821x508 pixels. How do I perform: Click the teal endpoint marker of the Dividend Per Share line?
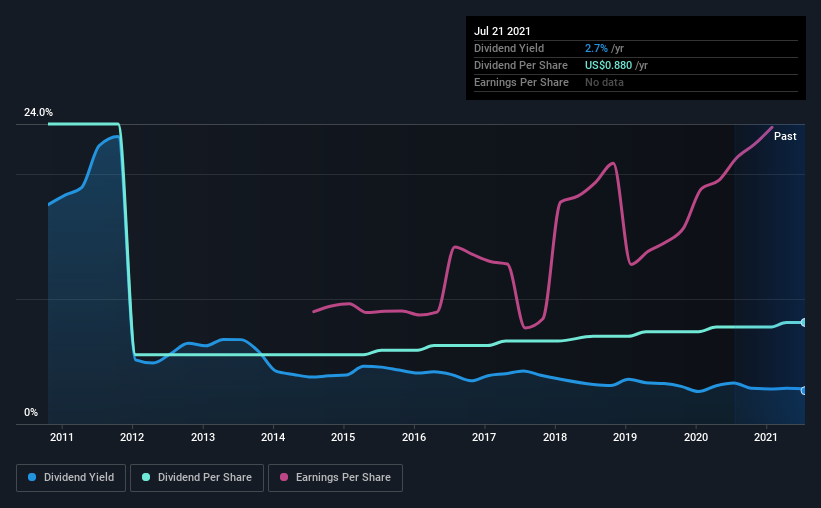coord(804,323)
